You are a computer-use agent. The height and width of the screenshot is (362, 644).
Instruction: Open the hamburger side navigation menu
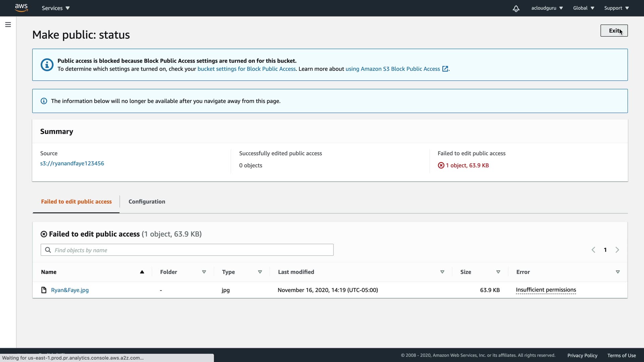point(8,24)
